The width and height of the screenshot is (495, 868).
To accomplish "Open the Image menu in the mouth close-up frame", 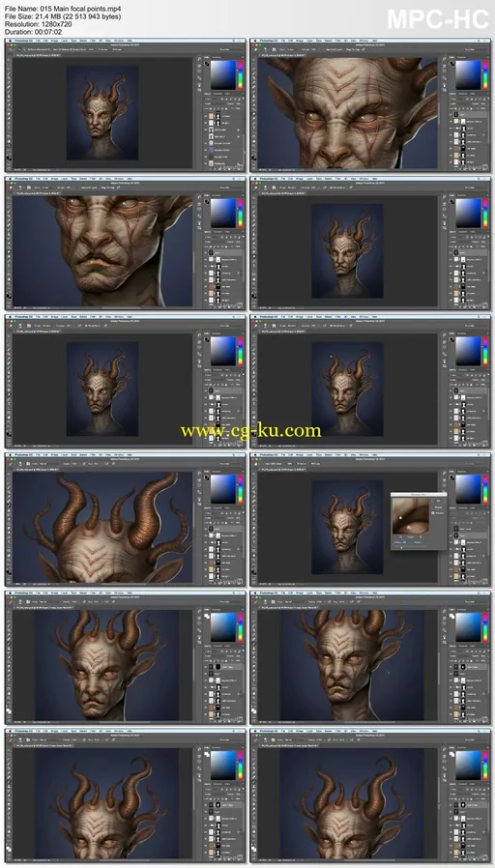I will click(x=55, y=178).
